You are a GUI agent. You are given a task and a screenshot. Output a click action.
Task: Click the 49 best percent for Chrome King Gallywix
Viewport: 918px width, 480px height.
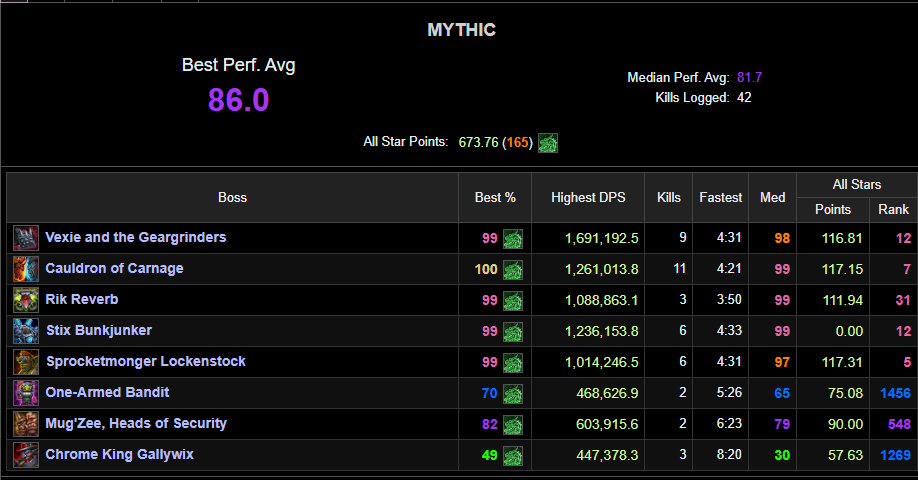pyautogui.click(x=489, y=455)
